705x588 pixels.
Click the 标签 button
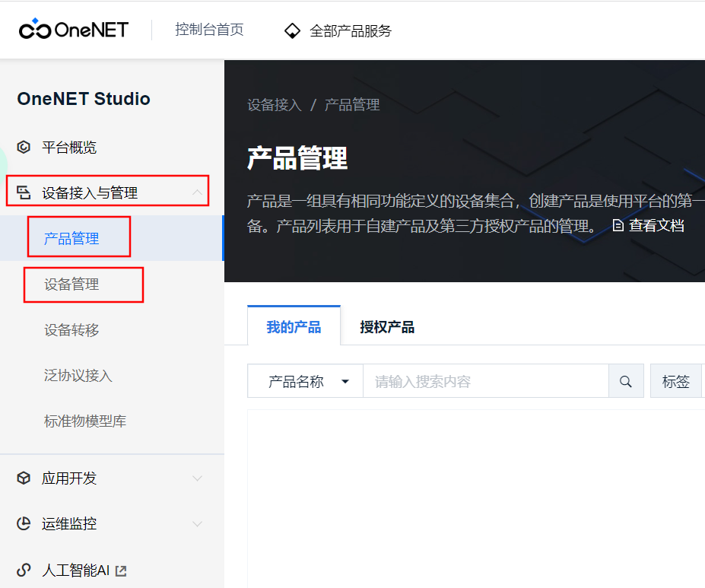[x=675, y=381]
